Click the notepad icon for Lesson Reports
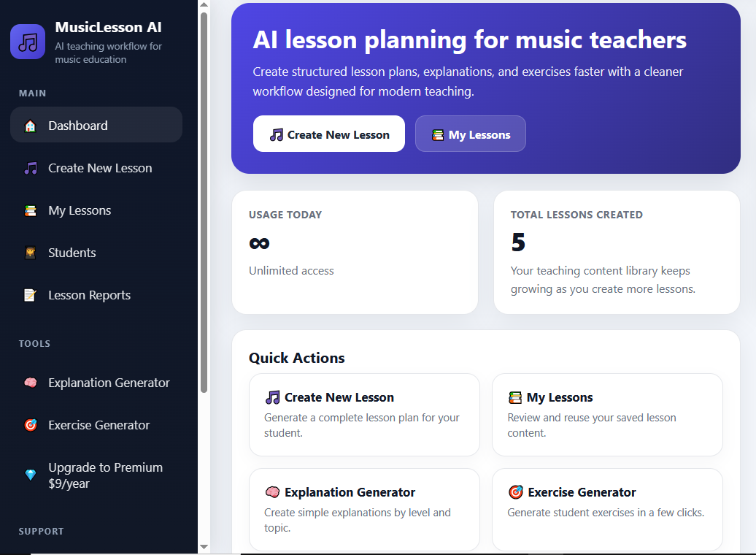The image size is (756, 555). 30,295
